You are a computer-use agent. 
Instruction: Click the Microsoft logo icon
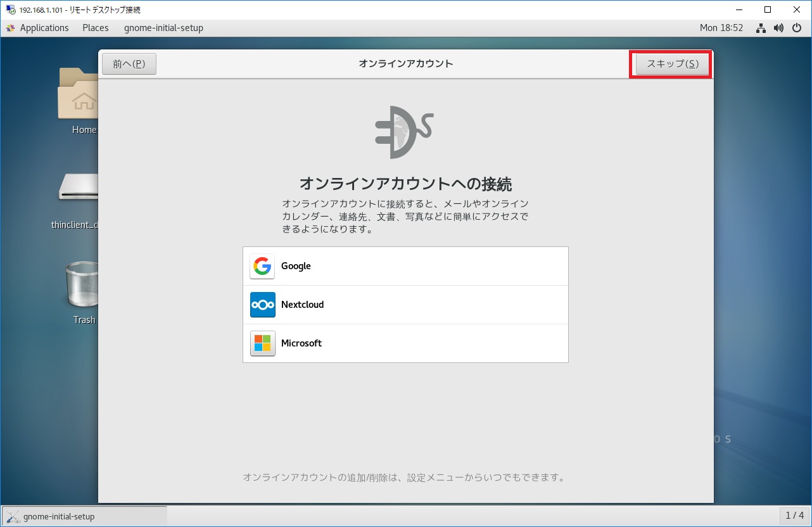pos(262,343)
